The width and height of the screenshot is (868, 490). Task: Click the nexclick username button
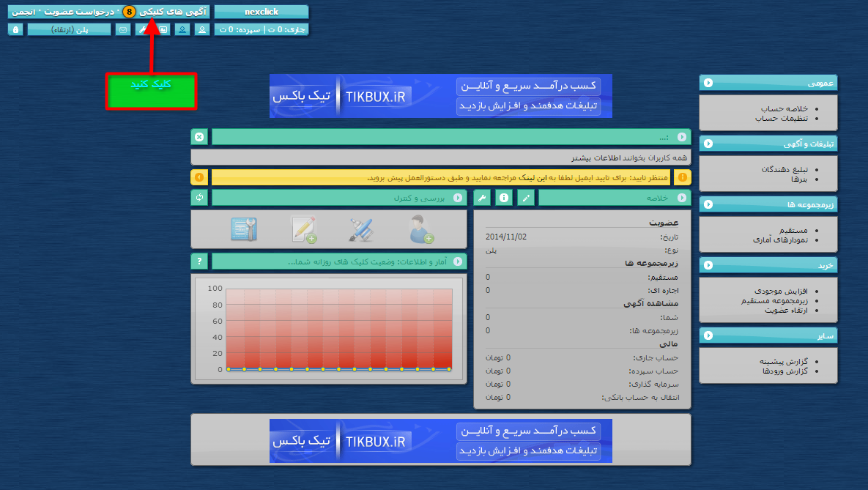pos(261,12)
